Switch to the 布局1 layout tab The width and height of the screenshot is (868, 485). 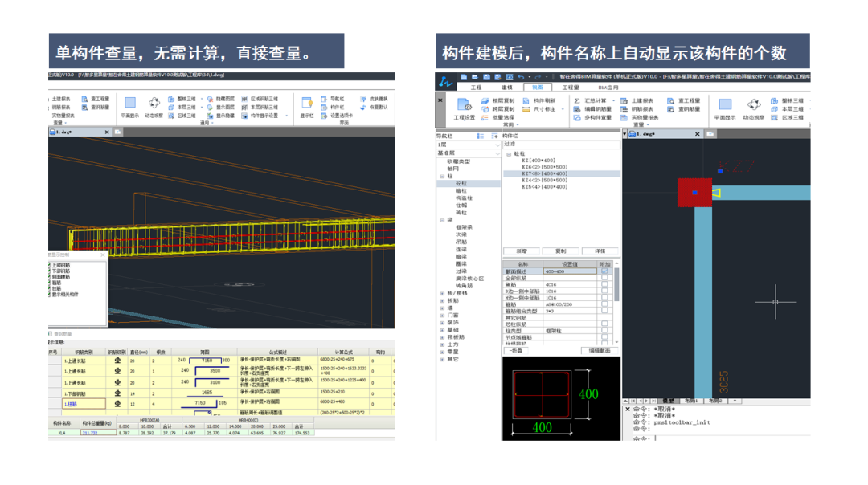(691, 401)
